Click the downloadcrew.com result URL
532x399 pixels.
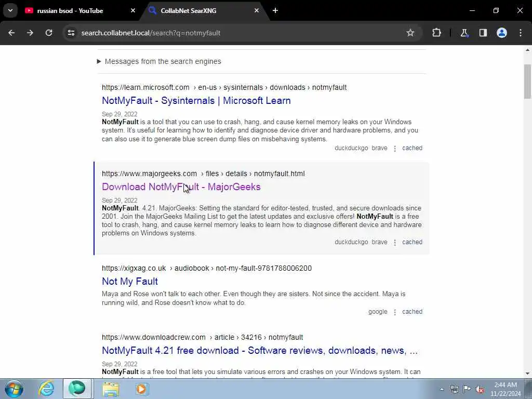(202, 337)
